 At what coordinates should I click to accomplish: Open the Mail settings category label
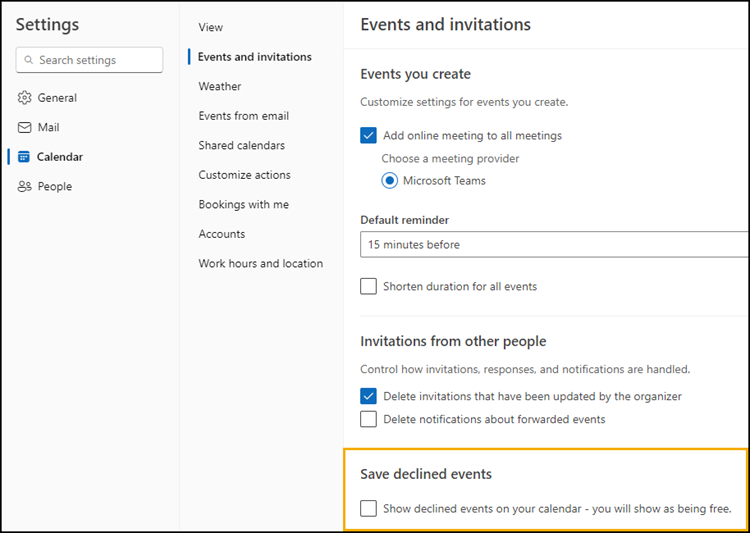48,127
